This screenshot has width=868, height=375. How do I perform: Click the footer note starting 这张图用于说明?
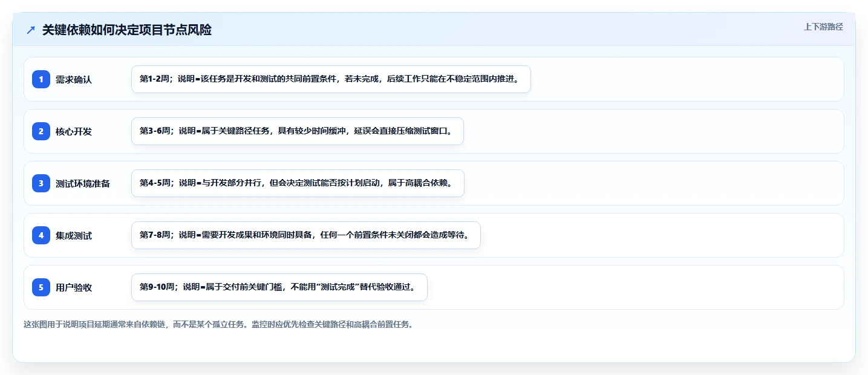tap(218, 324)
